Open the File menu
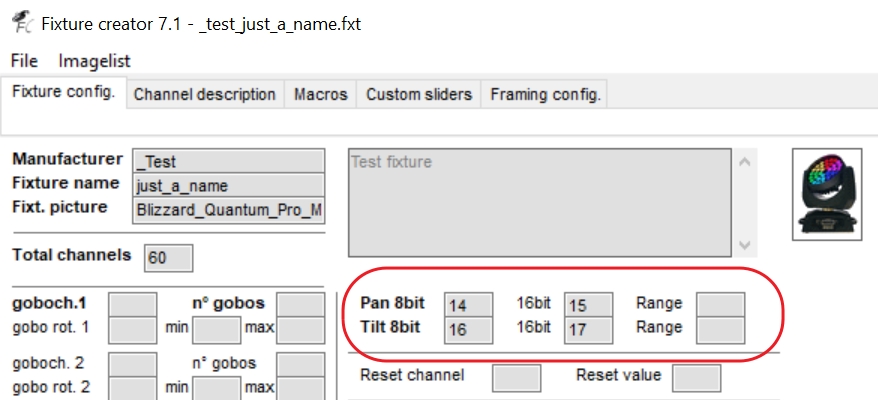The height and width of the screenshot is (400, 878). pos(24,61)
